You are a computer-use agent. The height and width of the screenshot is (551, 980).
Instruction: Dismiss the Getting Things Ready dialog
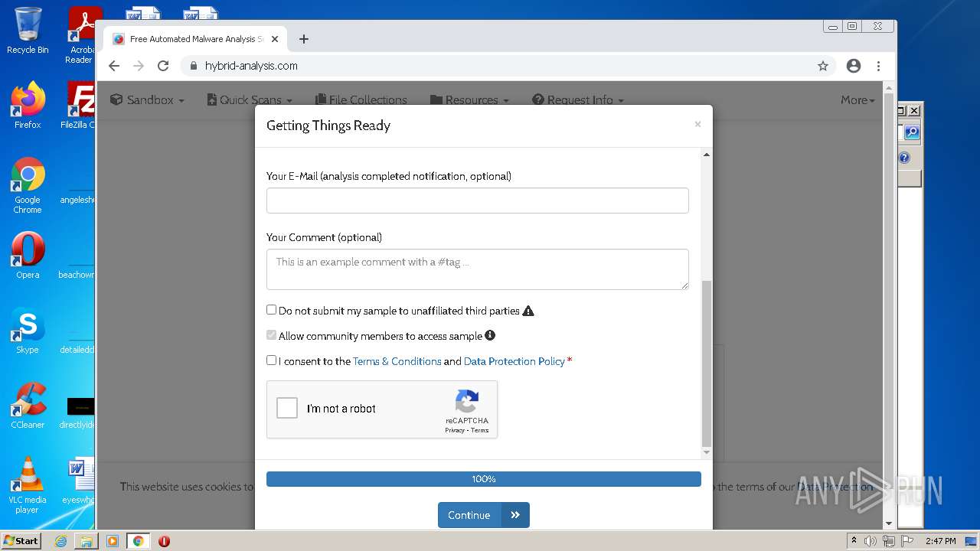coord(697,124)
